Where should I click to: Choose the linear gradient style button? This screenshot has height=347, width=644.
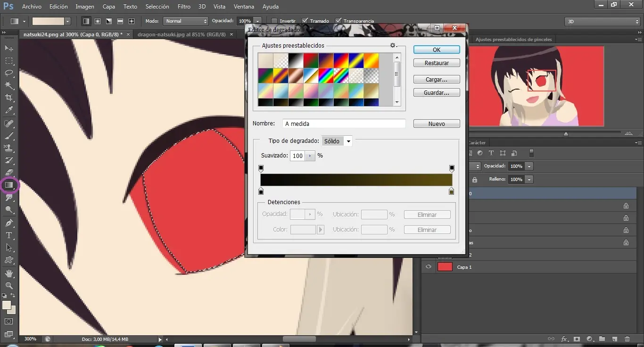pyautogui.click(x=86, y=21)
